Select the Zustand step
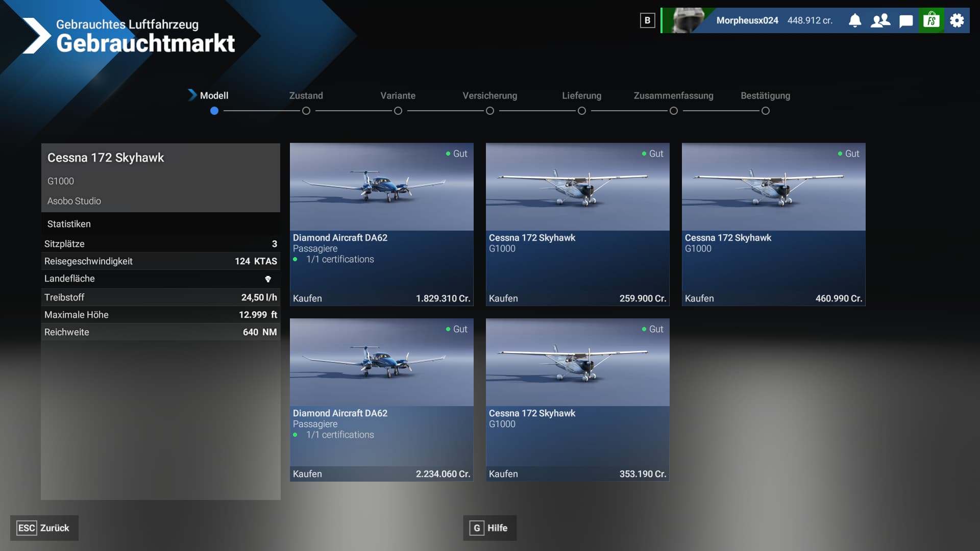Viewport: 980px width, 551px height. click(306, 96)
